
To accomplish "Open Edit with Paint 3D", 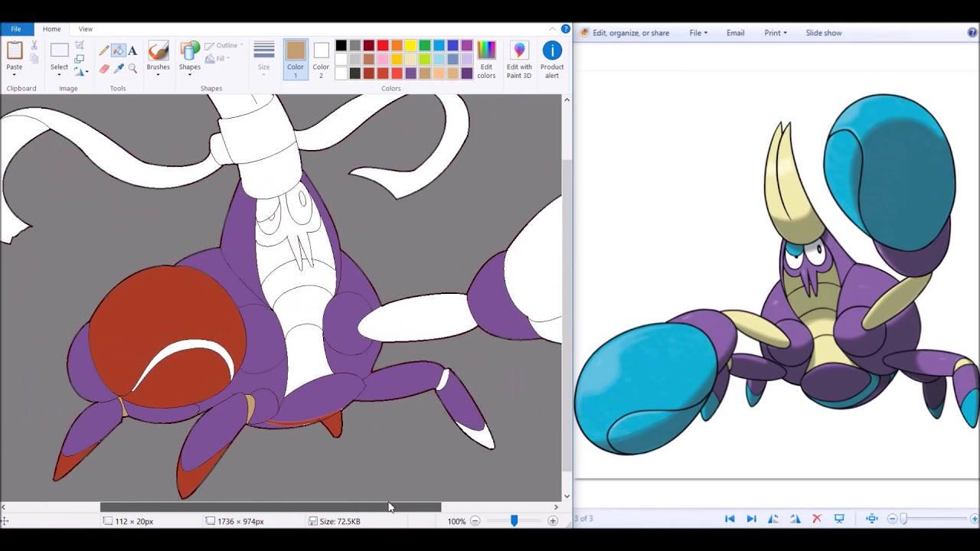I will (519, 60).
